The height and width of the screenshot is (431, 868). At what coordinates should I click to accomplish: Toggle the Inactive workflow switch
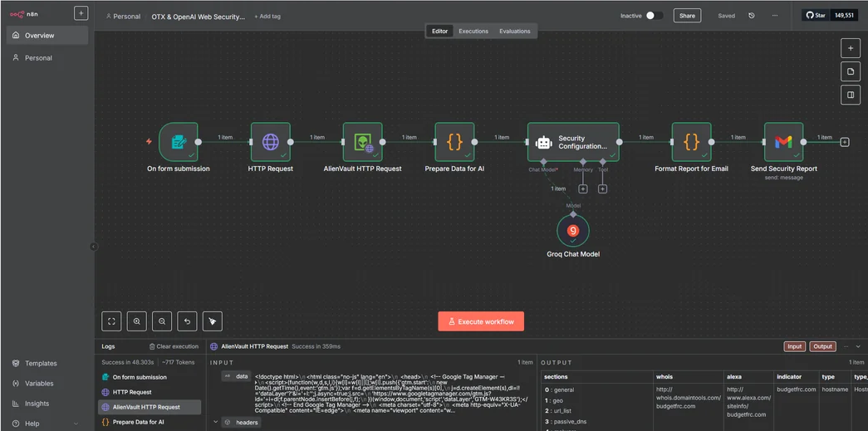pos(655,16)
